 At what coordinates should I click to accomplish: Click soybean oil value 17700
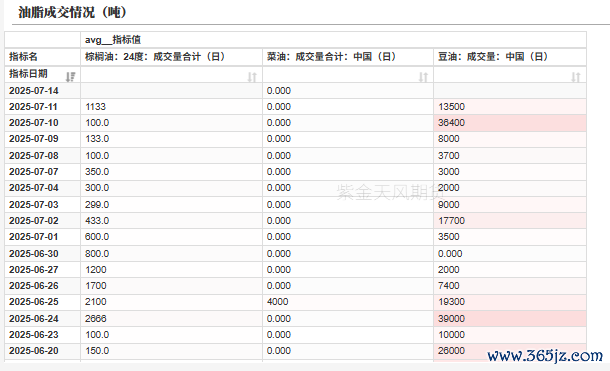coord(452,220)
